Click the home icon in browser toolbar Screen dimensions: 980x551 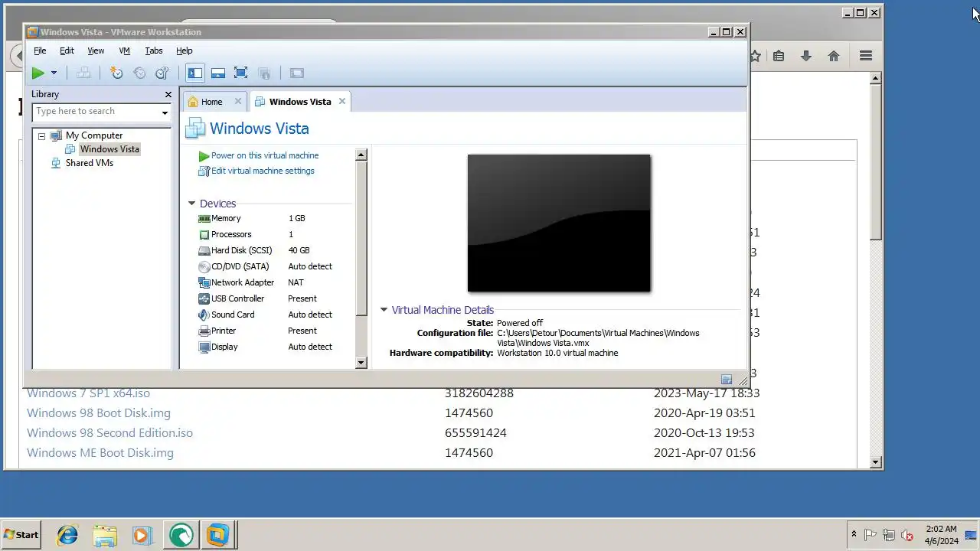pyautogui.click(x=834, y=56)
